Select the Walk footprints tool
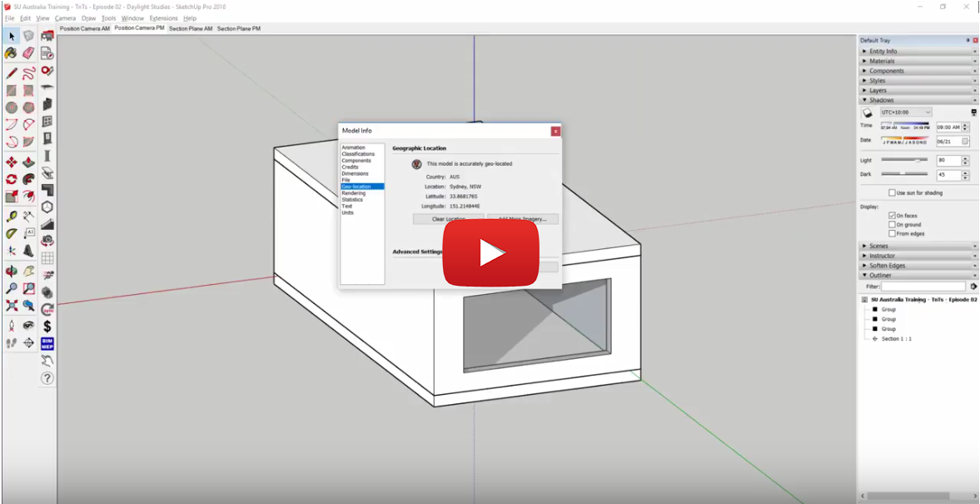Viewport: 980px width, 504px height. (x=12, y=342)
